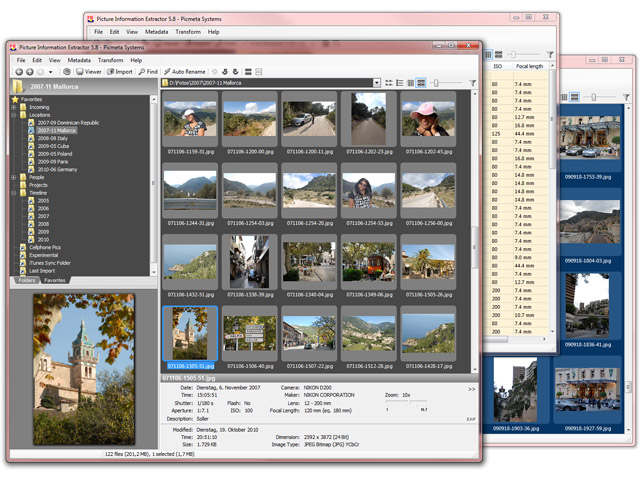Run Auto Rename from the toolbar
Screen dimensions: 640x480
click(x=184, y=72)
